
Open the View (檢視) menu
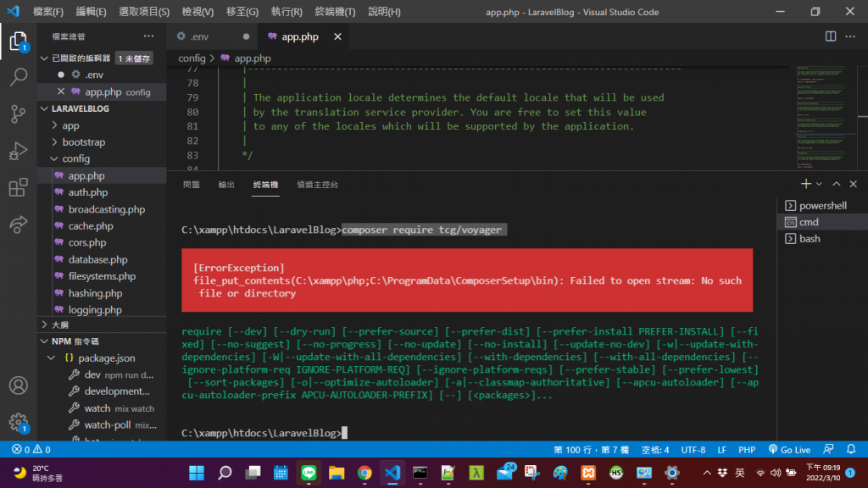[198, 12]
